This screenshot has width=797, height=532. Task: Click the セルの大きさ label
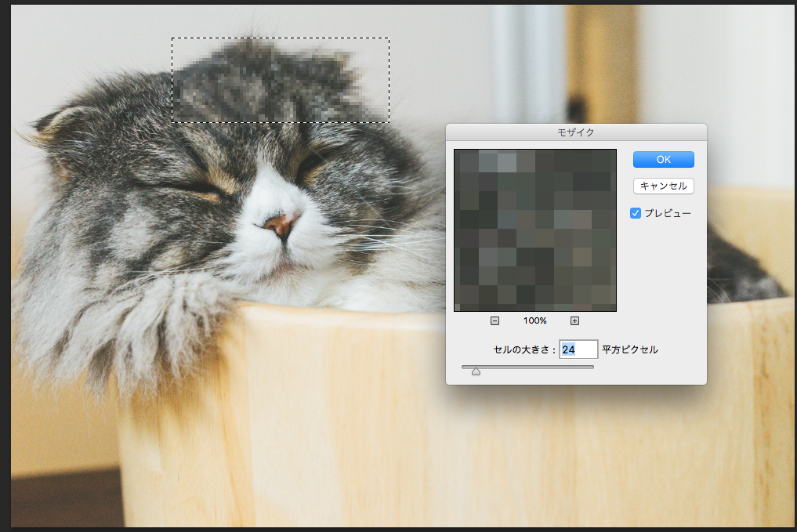(x=524, y=349)
